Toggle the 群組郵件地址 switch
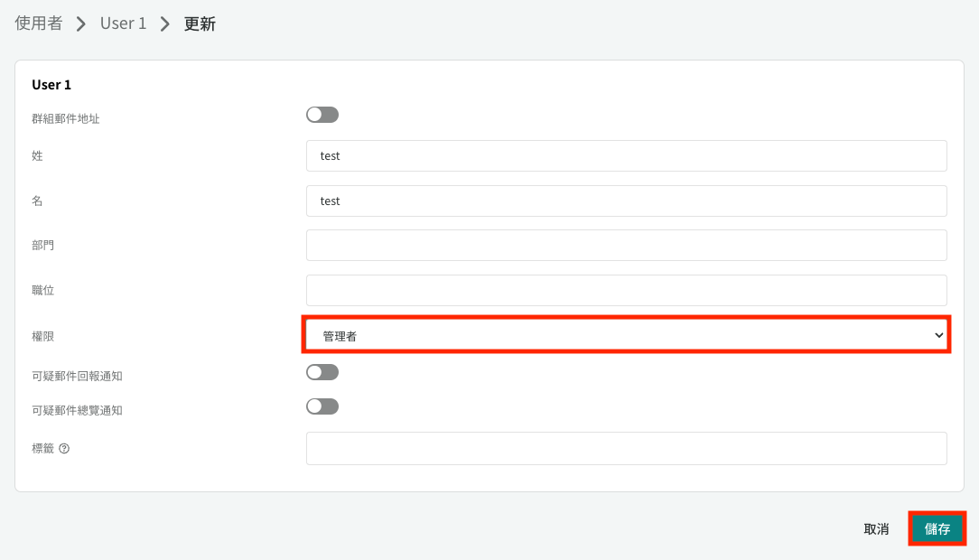The height and width of the screenshot is (560, 979). (322, 115)
